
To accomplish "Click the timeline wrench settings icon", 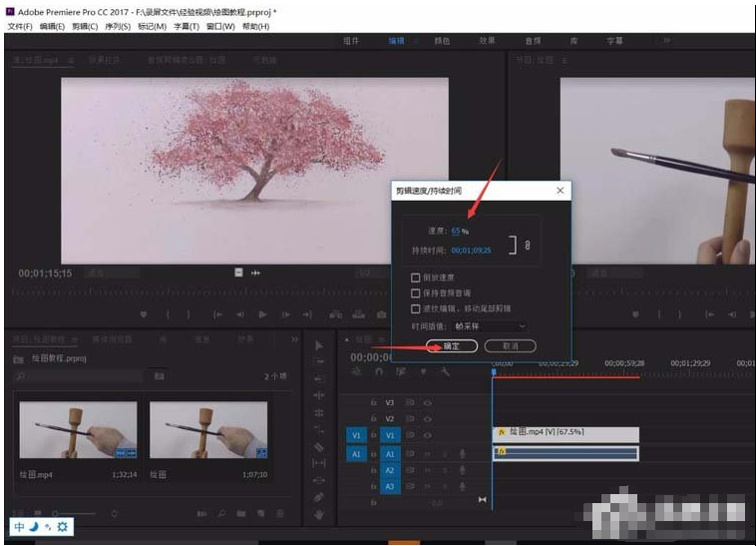I will point(444,371).
